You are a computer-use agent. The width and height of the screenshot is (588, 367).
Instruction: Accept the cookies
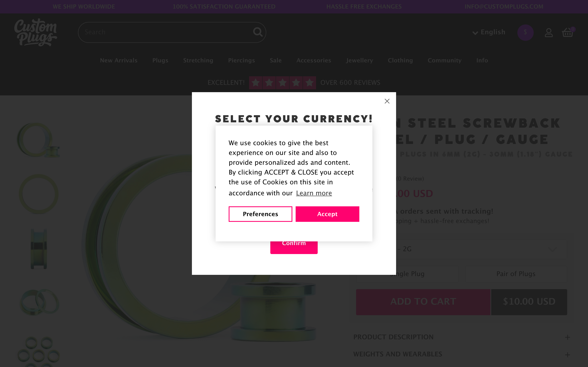(327, 214)
